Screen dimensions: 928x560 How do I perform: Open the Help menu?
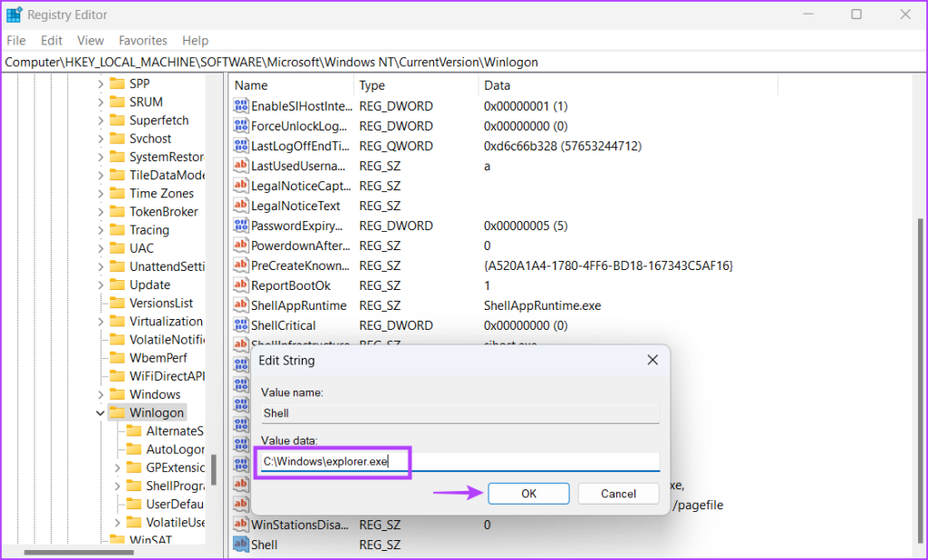pyautogui.click(x=196, y=40)
